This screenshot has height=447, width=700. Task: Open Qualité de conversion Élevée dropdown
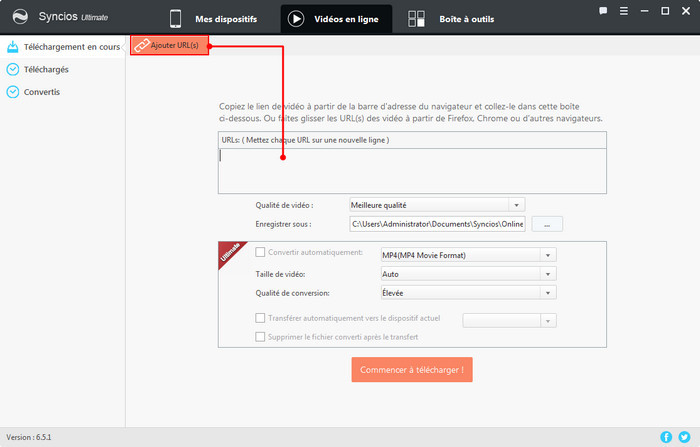point(468,292)
